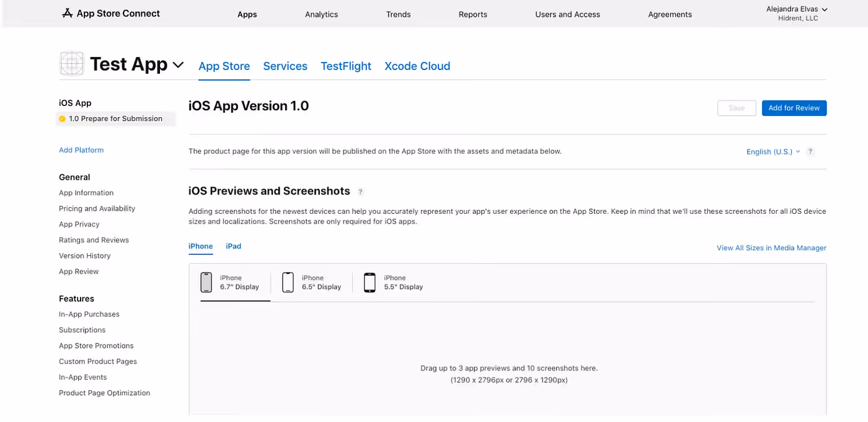
Task: Open In-App Purchases
Action: pyautogui.click(x=89, y=314)
